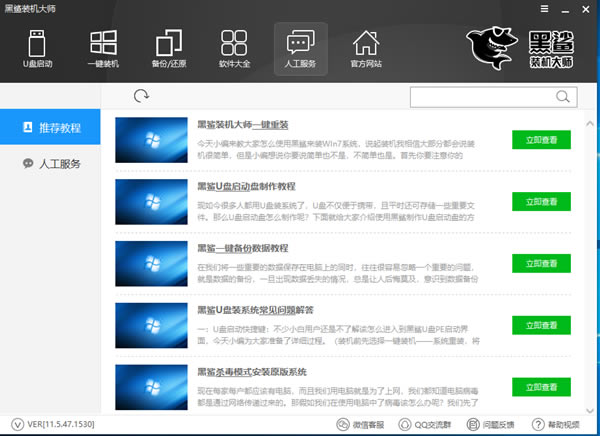Open the 官方网站 home icon
Image resolution: width=600 pixels, height=436 pixels.
pyautogui.click(x=366, y=49)
